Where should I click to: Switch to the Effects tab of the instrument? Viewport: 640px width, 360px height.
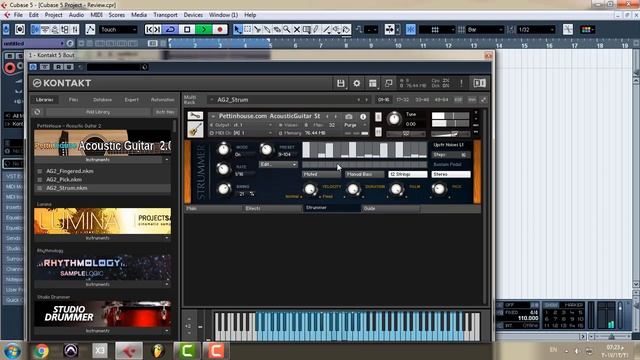(x=272, y=209)
